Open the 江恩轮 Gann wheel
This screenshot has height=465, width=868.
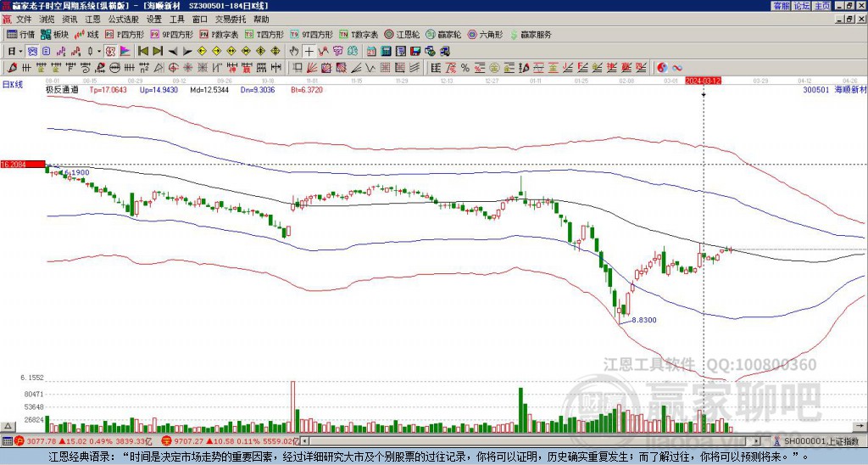tap(403, 34)
